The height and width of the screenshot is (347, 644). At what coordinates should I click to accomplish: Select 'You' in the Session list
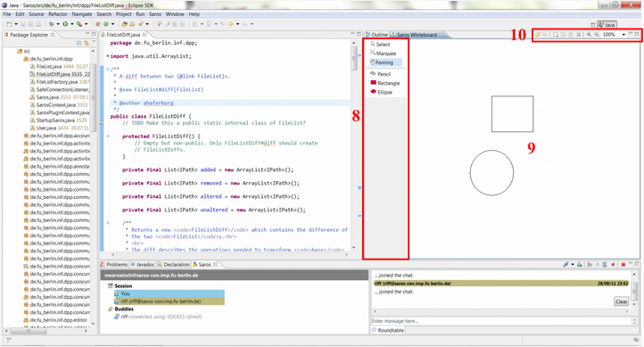click(x=169, y=293)
